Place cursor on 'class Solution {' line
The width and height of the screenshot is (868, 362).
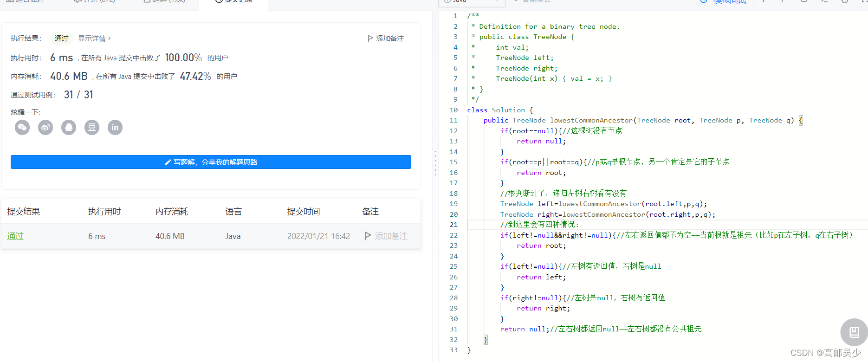tap(500, 110)
